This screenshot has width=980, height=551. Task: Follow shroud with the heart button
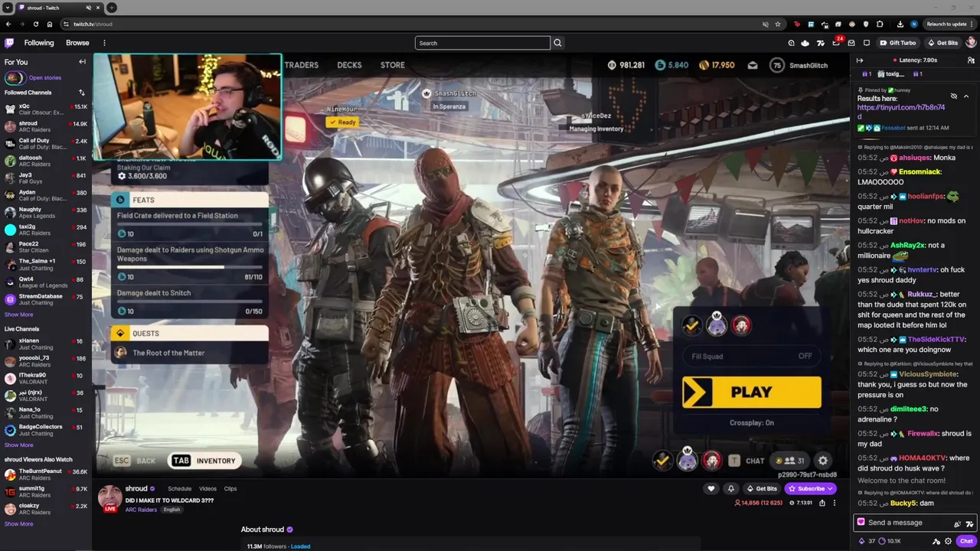point(711,488)
